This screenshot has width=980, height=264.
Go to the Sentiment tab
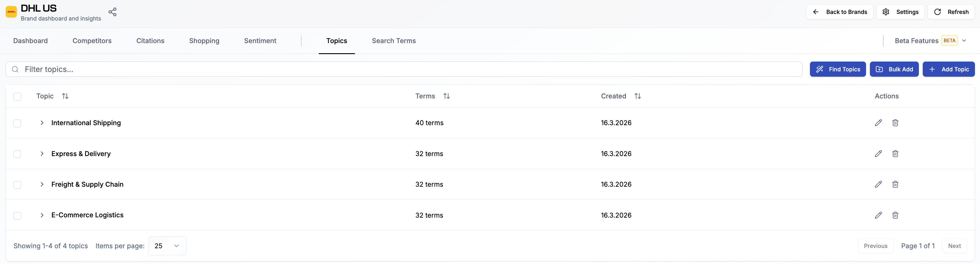(260, 41)
